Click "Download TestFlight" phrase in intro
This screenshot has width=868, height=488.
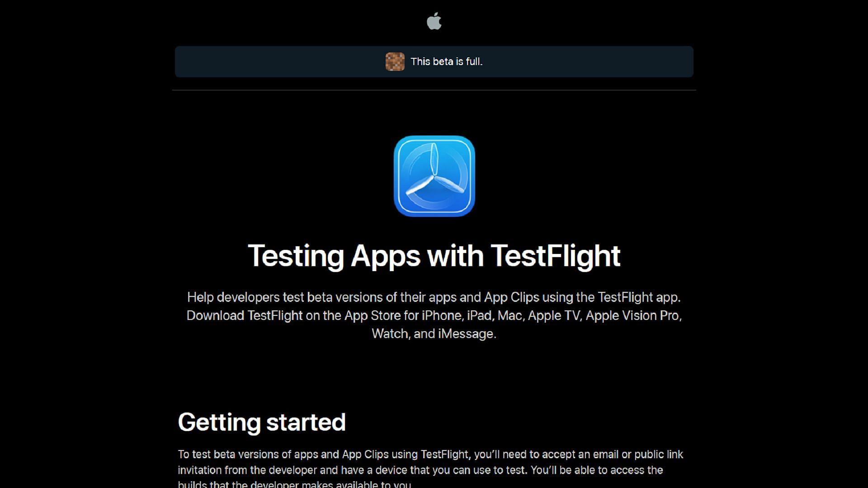[245, 315]
